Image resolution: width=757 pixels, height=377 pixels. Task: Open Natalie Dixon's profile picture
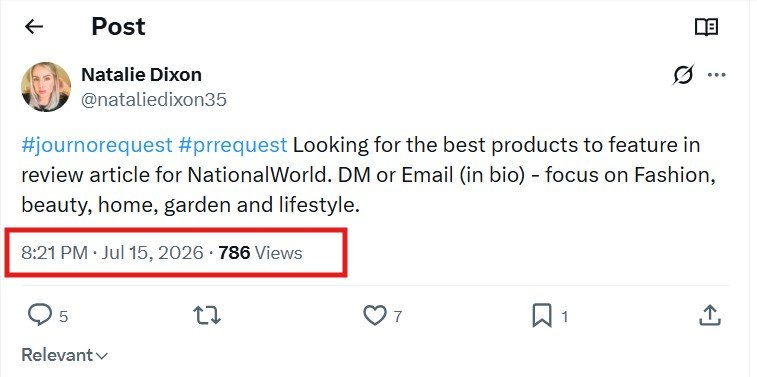(46, 87)
